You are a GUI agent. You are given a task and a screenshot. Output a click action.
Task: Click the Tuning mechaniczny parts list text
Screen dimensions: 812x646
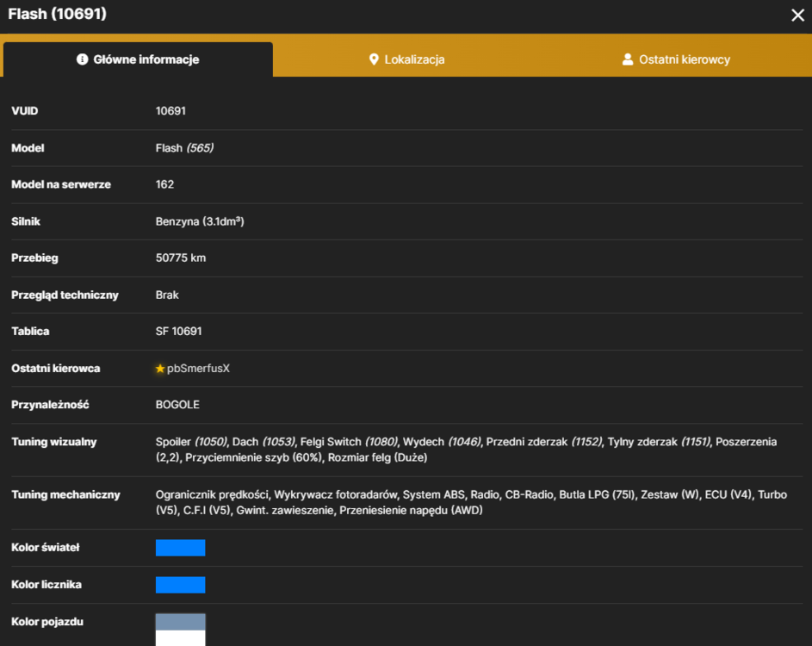click(471, 502)
